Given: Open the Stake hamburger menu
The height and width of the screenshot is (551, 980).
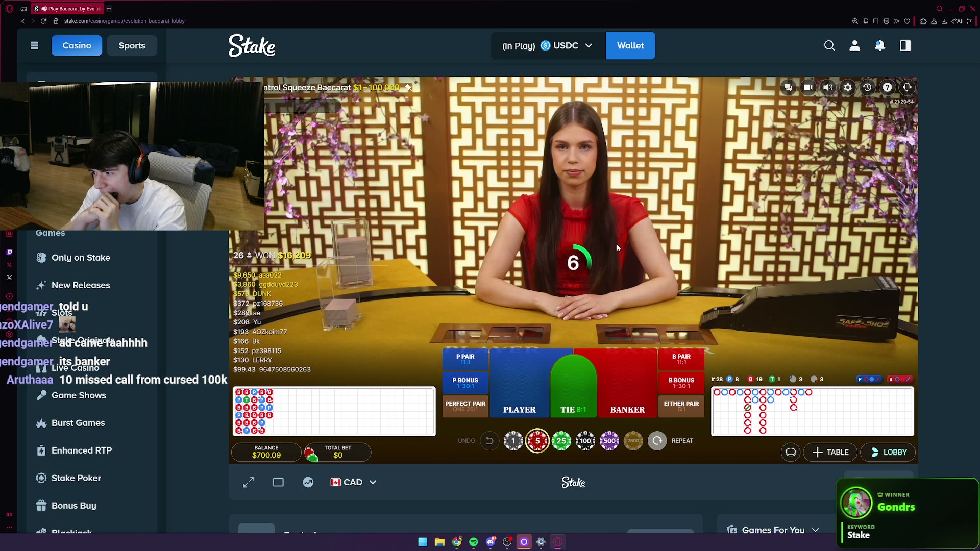Looking at the screenshot, I should (34, 46).
